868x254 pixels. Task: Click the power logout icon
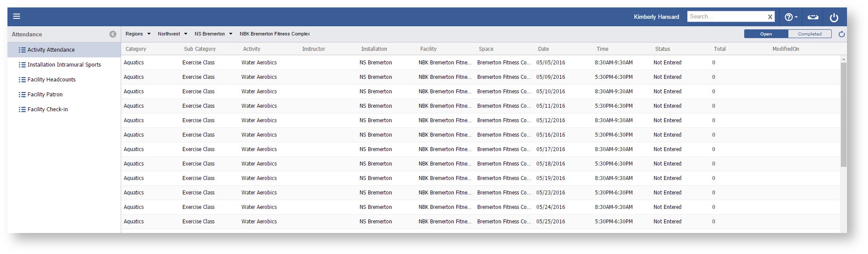coord(834,18)
